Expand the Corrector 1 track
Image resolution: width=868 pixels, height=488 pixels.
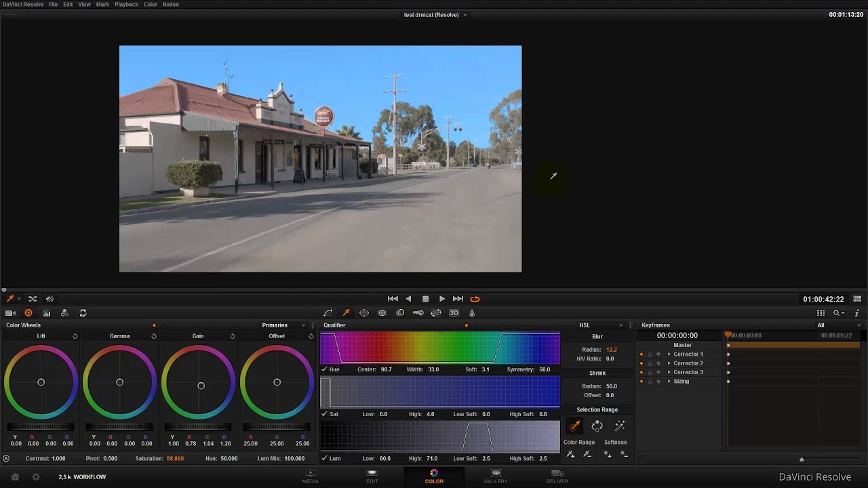669,354
